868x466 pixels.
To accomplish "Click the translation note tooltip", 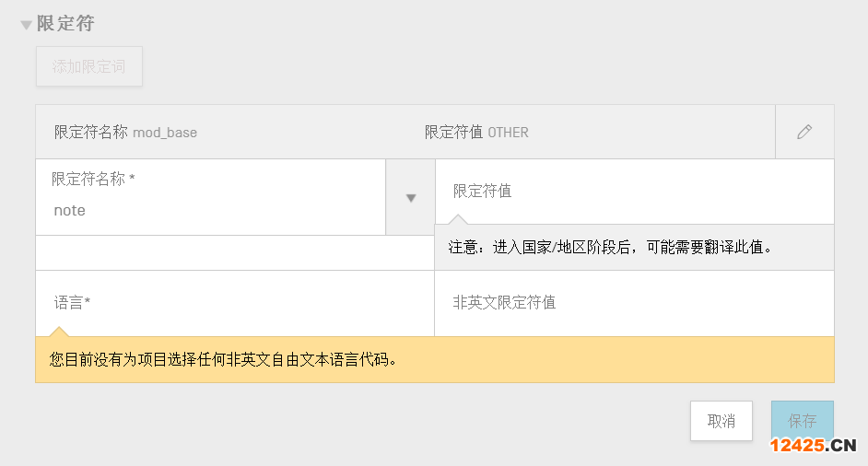I will [x=634, y=248].
